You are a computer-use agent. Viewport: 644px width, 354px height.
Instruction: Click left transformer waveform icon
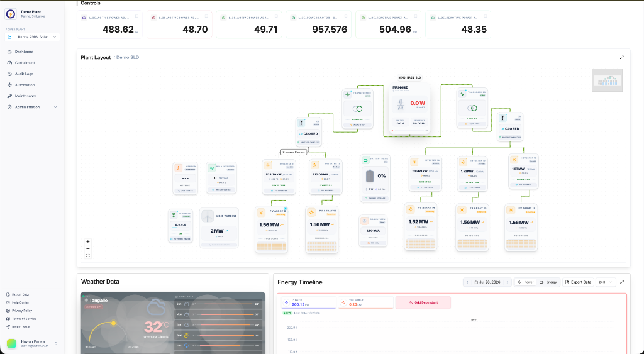click(x=347, y=94)
